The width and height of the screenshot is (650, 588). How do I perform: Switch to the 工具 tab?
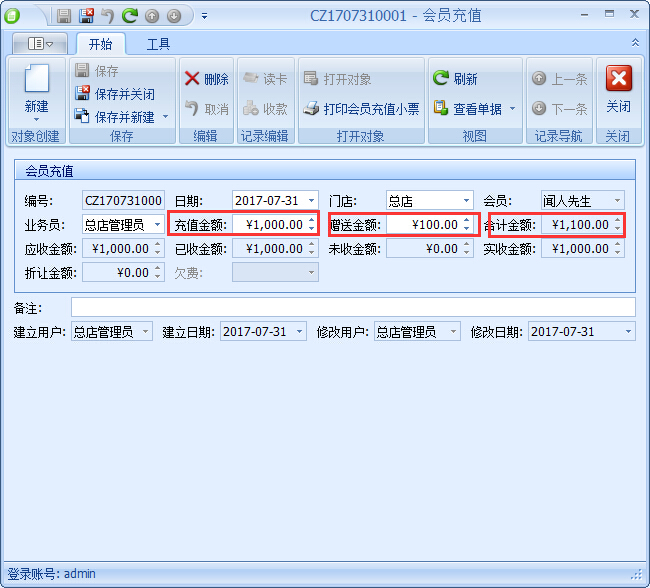point(158,44)
